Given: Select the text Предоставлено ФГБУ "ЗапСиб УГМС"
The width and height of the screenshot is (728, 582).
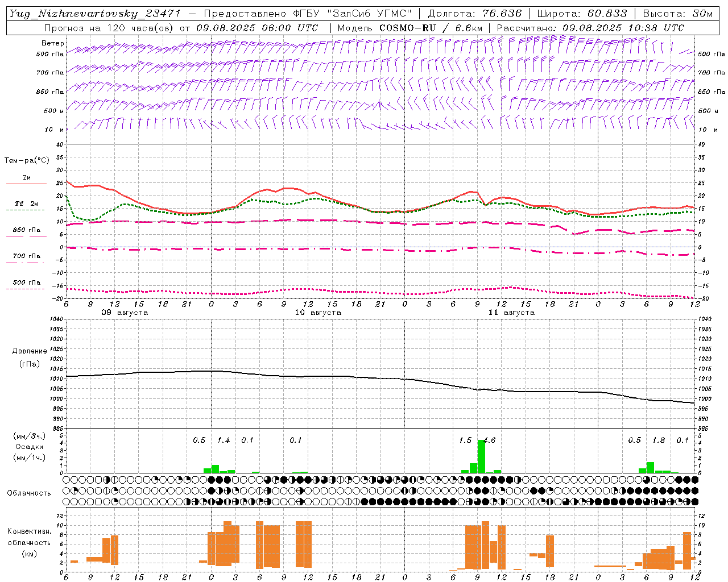Looking at the screenshot, I should coord(308,14).
